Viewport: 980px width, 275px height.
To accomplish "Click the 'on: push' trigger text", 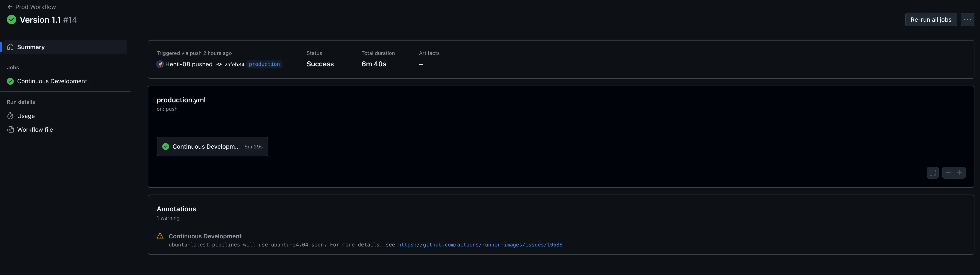I will point(167,109).
